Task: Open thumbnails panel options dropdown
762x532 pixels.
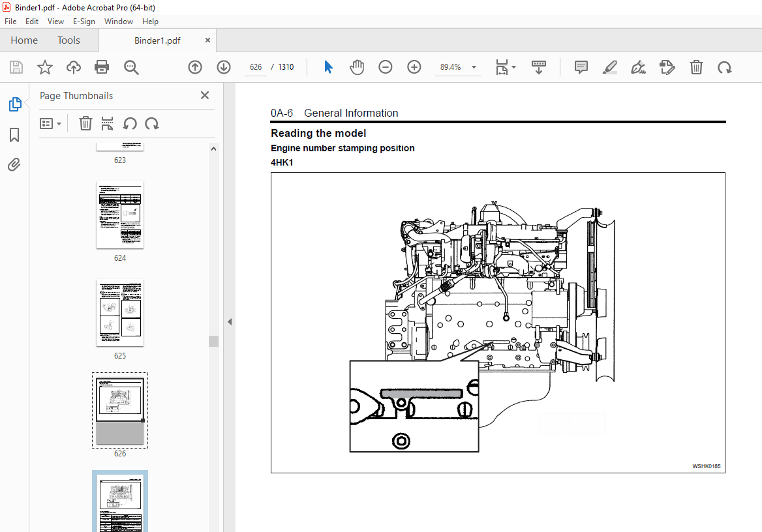Action: (50, 123)
